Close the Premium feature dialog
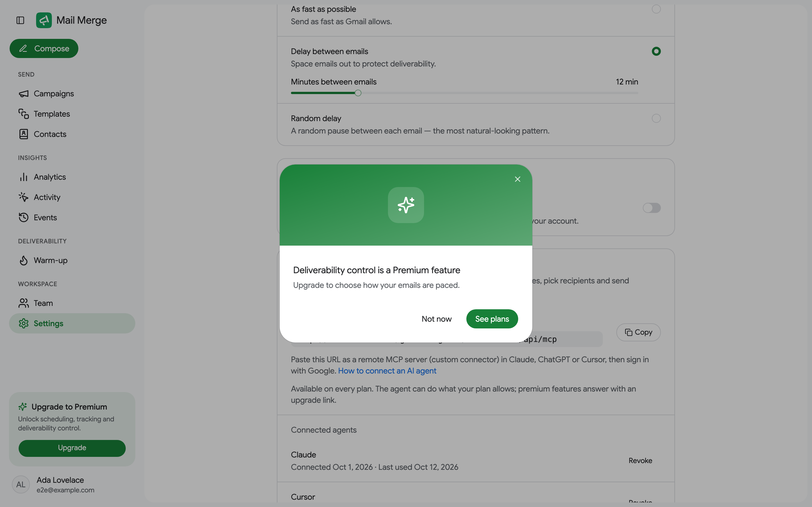812x507 pixels. 517,179
